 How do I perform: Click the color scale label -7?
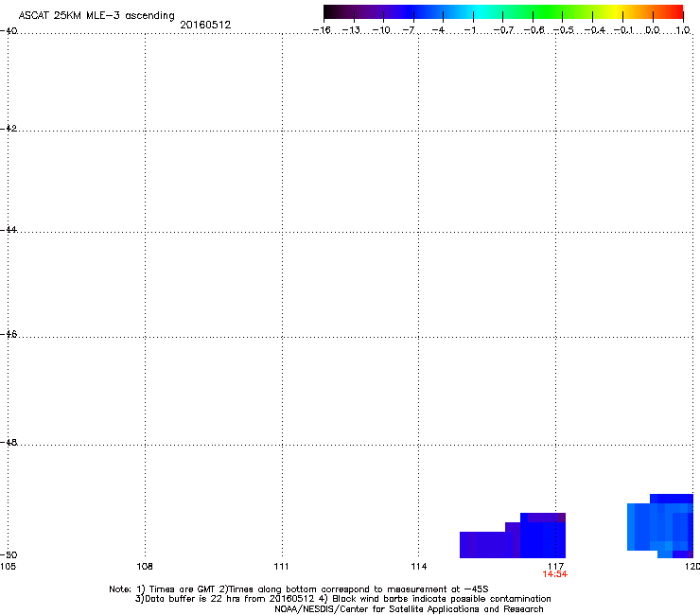click(x=409, y=30)
